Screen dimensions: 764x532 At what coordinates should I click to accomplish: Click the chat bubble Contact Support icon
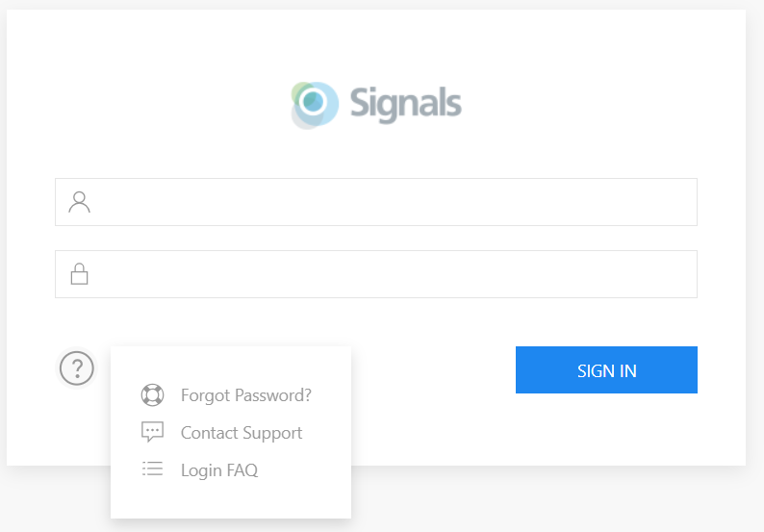[152, 432]
